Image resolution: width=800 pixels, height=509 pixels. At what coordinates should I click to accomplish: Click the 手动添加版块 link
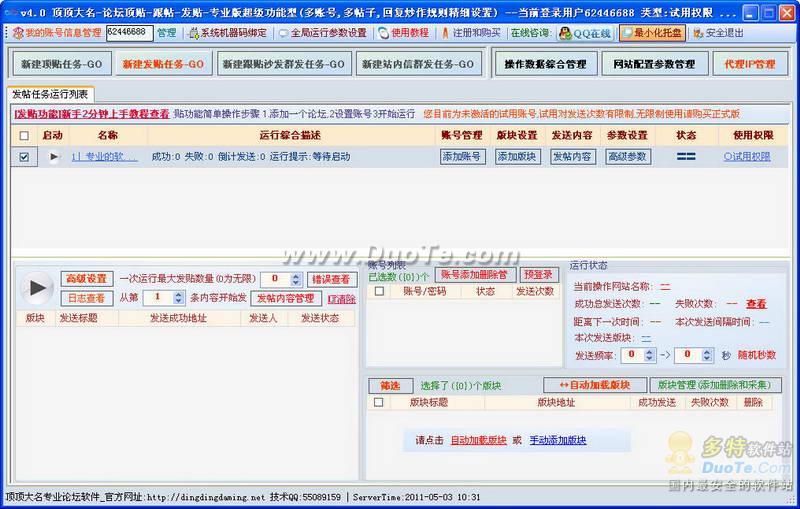(x=558, y=440)
